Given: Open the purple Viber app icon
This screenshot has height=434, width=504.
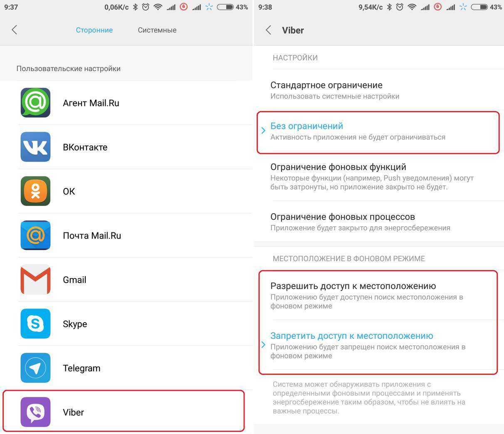Looking at the screenshot, I should (36, 412).
